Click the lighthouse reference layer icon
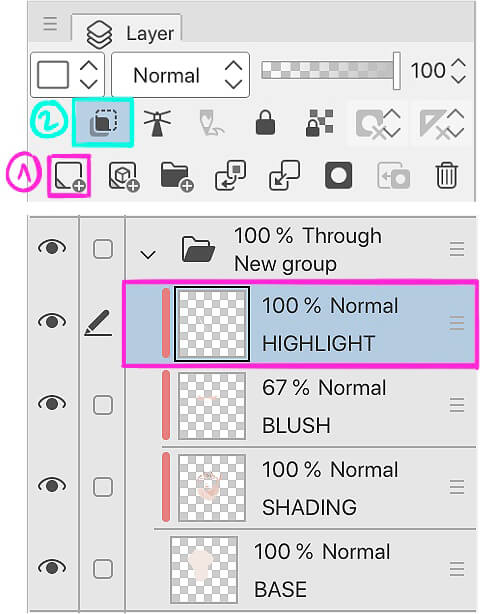Viewport: 486px width, 614px height. click(x=157, y=123)
